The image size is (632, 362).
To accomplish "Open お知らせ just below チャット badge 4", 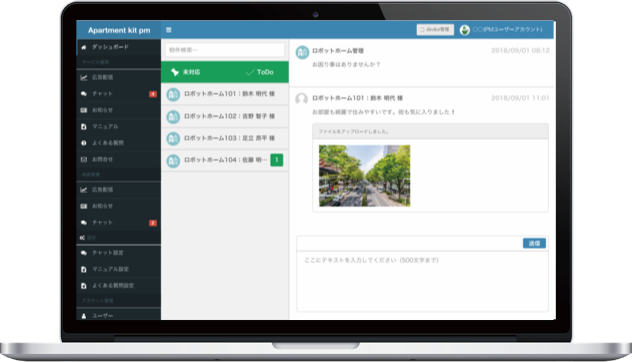I will click(x=118, y=110).
